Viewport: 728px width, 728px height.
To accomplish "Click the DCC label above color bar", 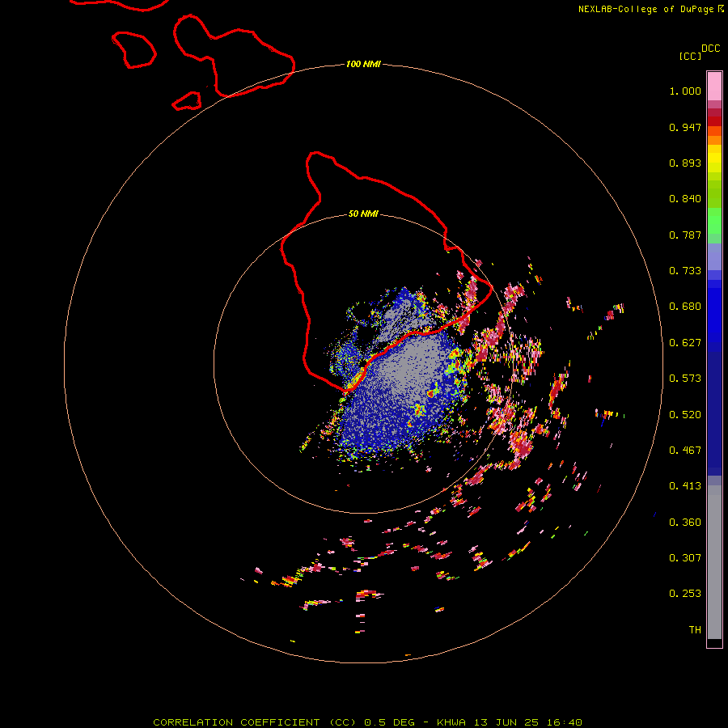I will point(711,49).
